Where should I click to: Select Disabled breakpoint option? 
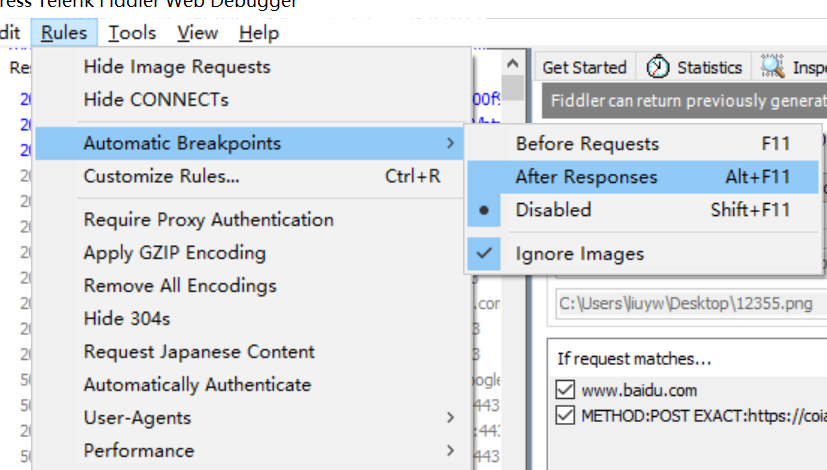point(643,210)
